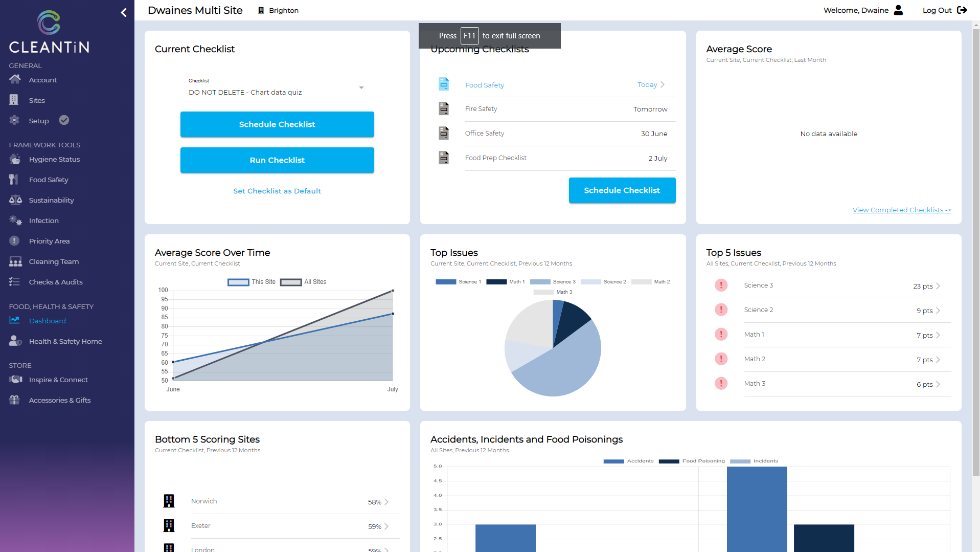
Task: Click the Science 3 issue alert icon
Action: (x=721, y=285)
